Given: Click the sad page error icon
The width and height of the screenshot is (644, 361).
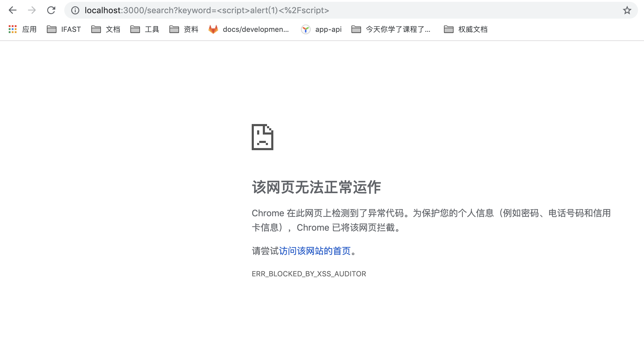Looking at the screenshot, I should tap(263, 137).
